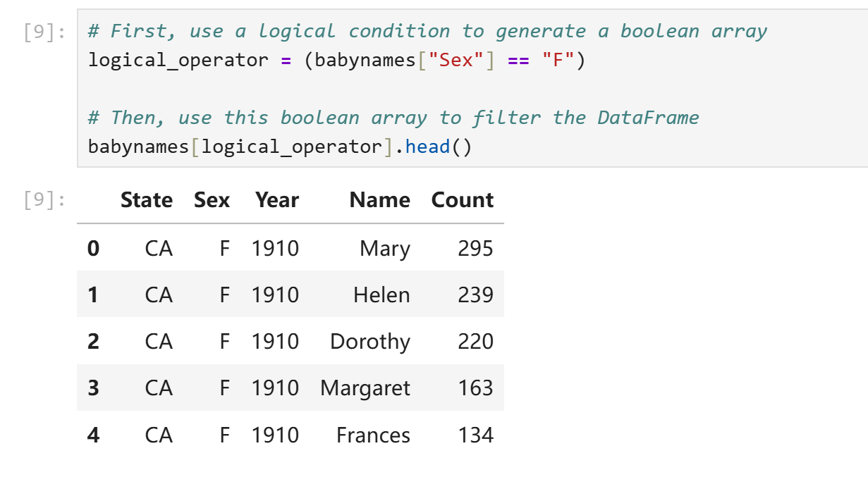Select the Helen cell in row 1
Viewport: 868px width, 477px height.
(x=381, y=295)
